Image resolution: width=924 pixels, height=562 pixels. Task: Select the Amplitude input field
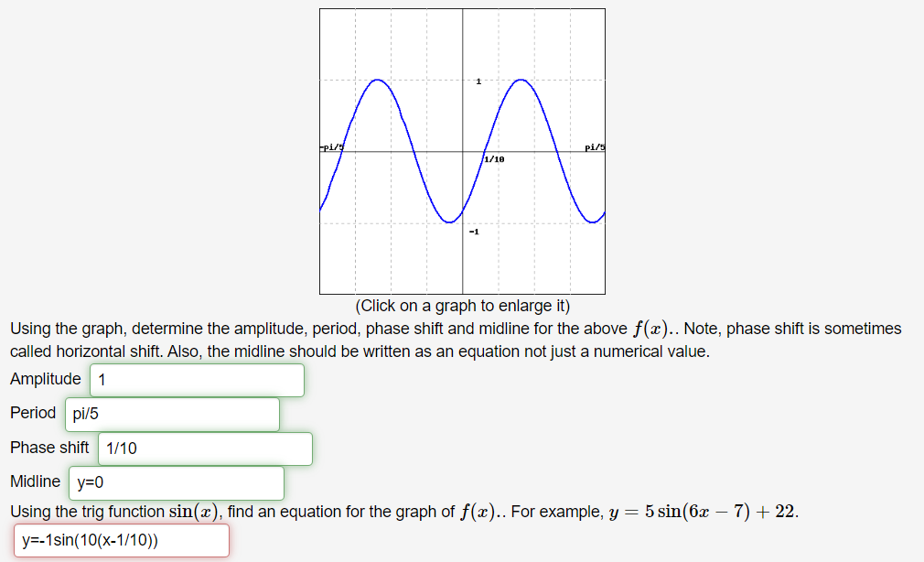point(196,379)
